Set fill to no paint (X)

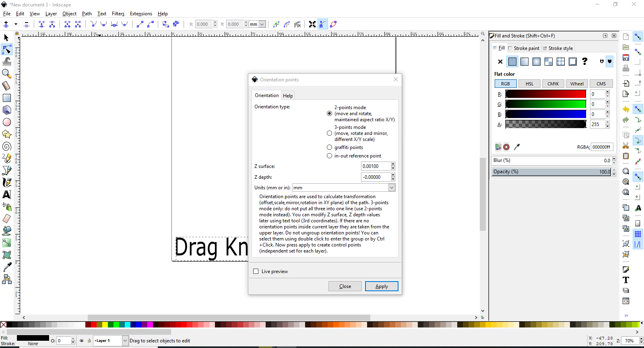[x=500, y=62]
